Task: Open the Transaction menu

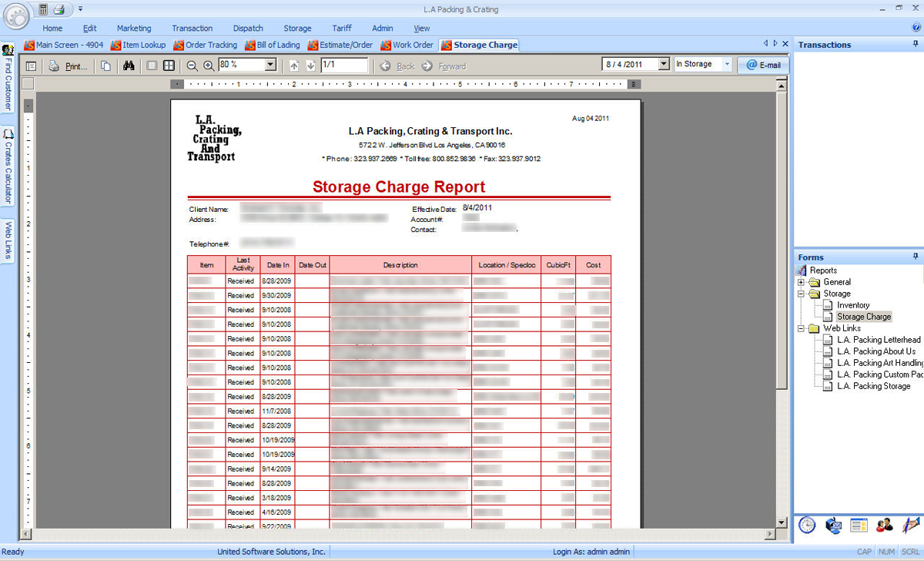Action: pos(192,29)
